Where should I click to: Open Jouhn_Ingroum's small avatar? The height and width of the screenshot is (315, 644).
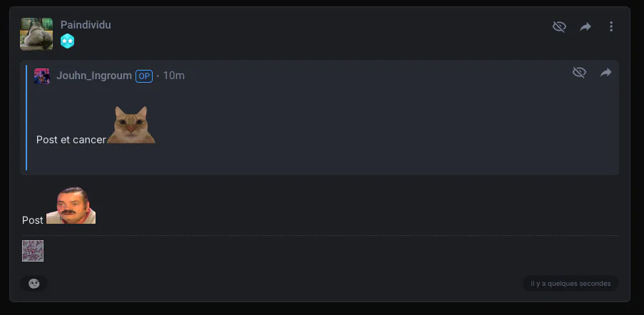42,76
